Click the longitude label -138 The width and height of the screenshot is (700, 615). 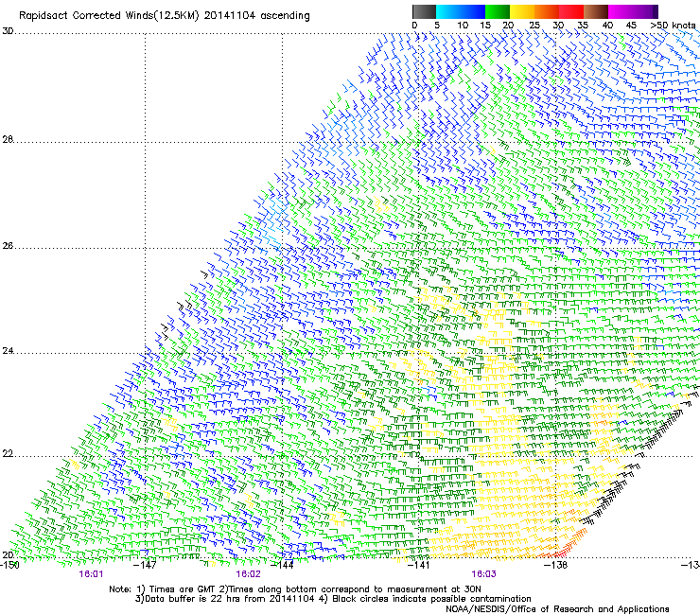556,565
